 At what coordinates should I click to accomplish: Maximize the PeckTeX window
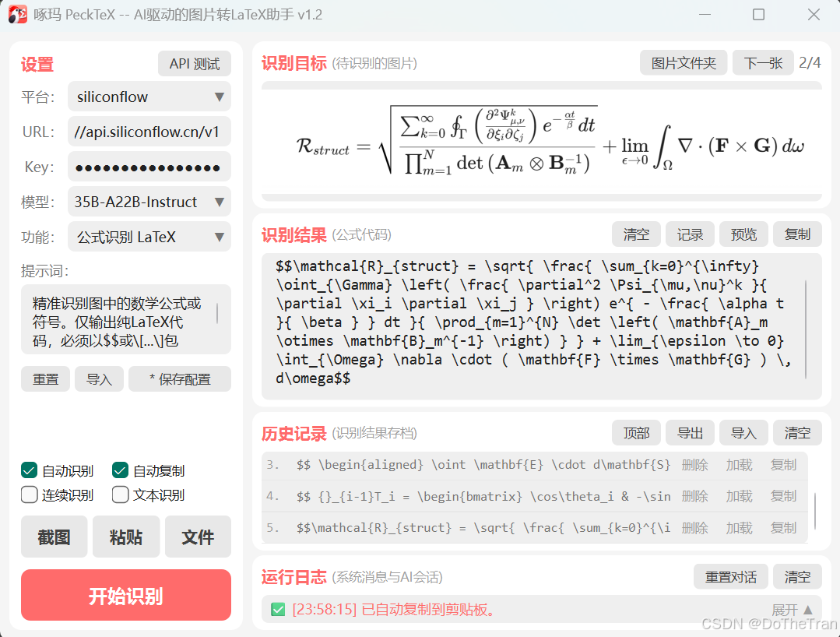pos(758,15)
